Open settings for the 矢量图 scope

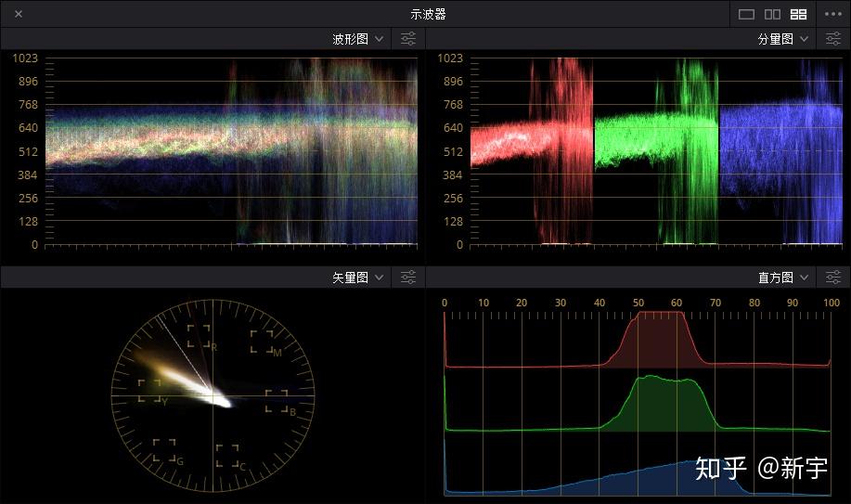[408, 277]
